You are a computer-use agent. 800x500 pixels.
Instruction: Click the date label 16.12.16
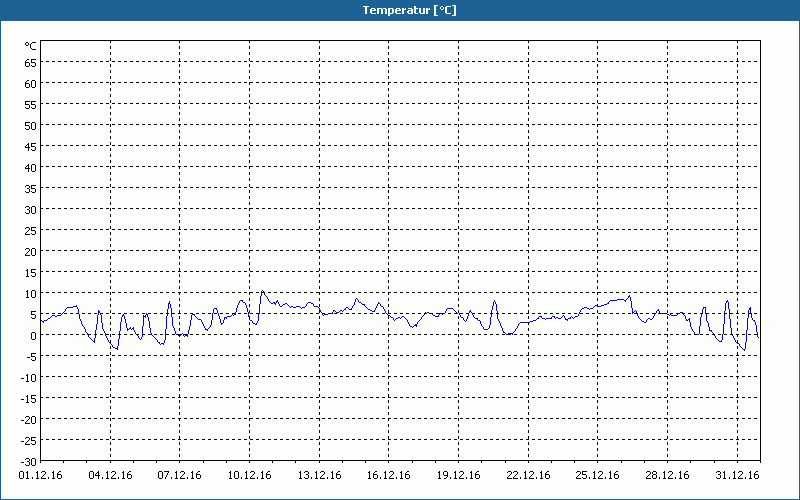[389, 476]
